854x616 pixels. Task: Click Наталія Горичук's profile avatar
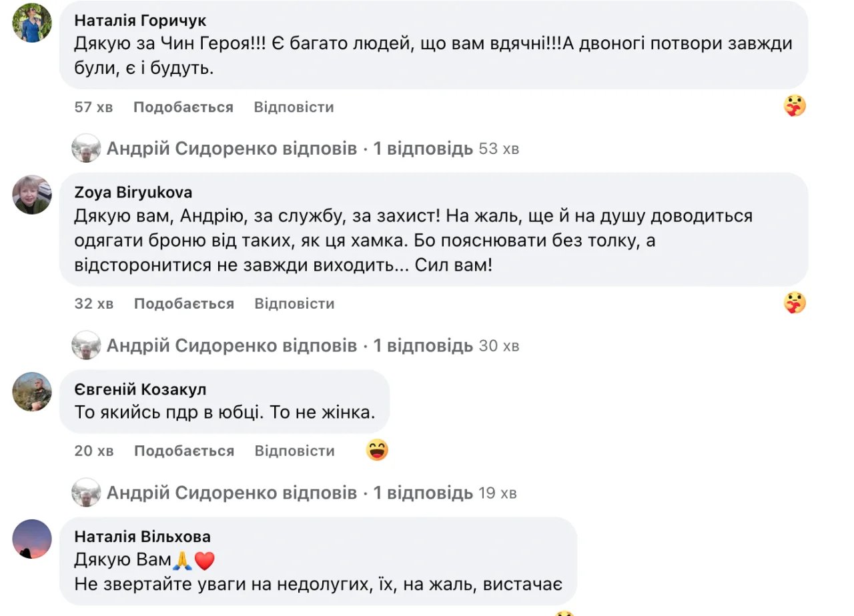coord(32,23)
